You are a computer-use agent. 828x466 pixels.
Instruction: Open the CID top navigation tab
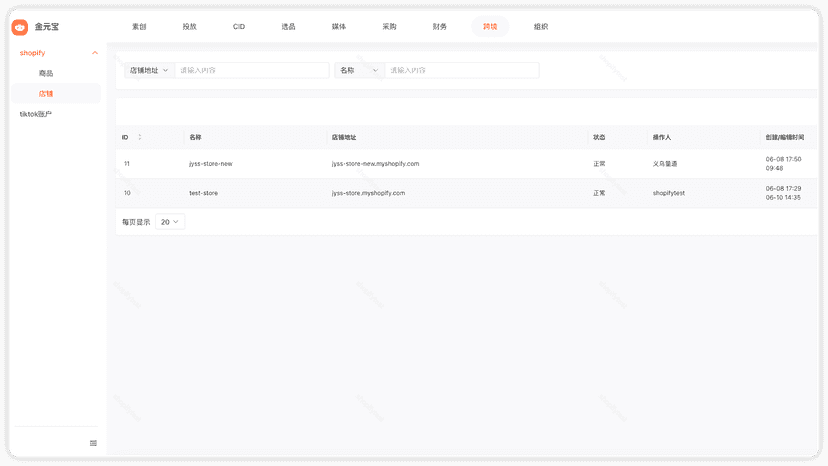coord(239,26)
